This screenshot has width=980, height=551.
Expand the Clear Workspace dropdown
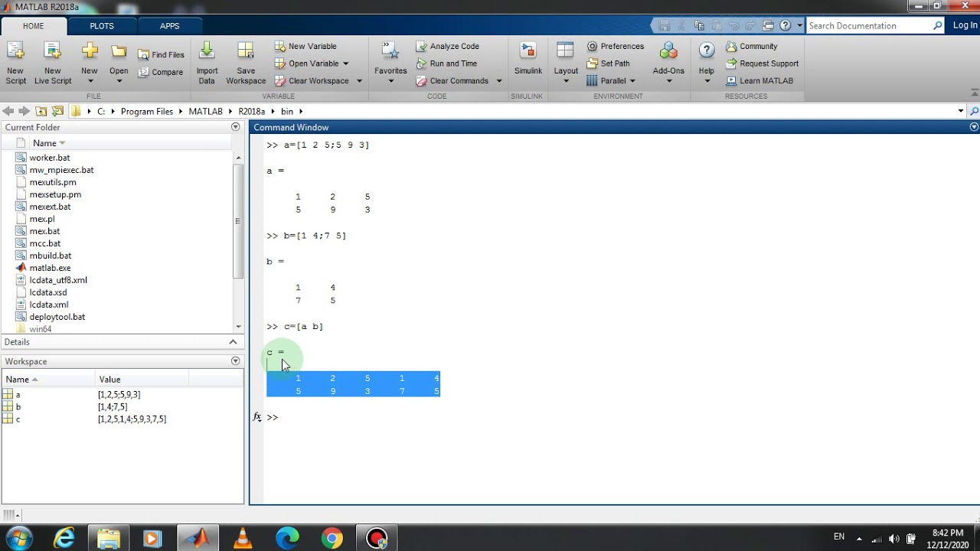359,81
